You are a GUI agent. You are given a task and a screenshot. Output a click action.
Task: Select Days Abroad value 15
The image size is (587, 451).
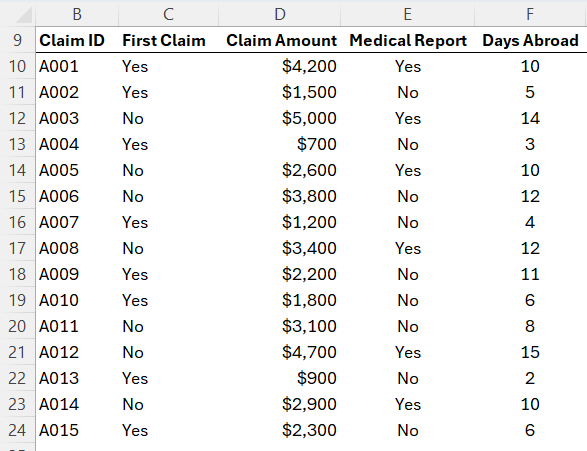[530, 352]
